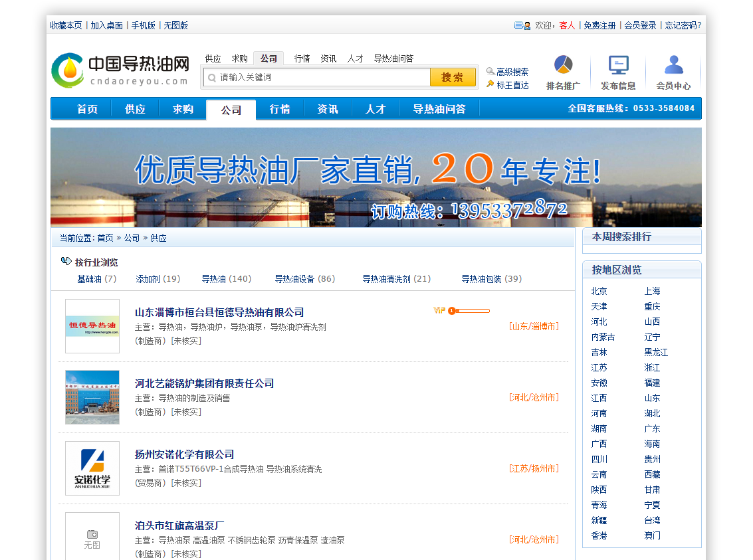Filter by 导热油设备 (86) category

[305, 279]
